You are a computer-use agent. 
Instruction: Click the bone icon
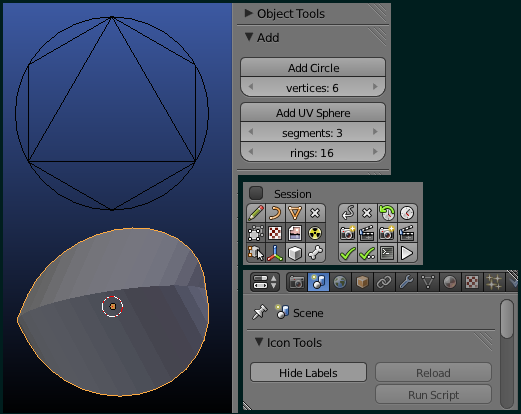pos(315,253)
